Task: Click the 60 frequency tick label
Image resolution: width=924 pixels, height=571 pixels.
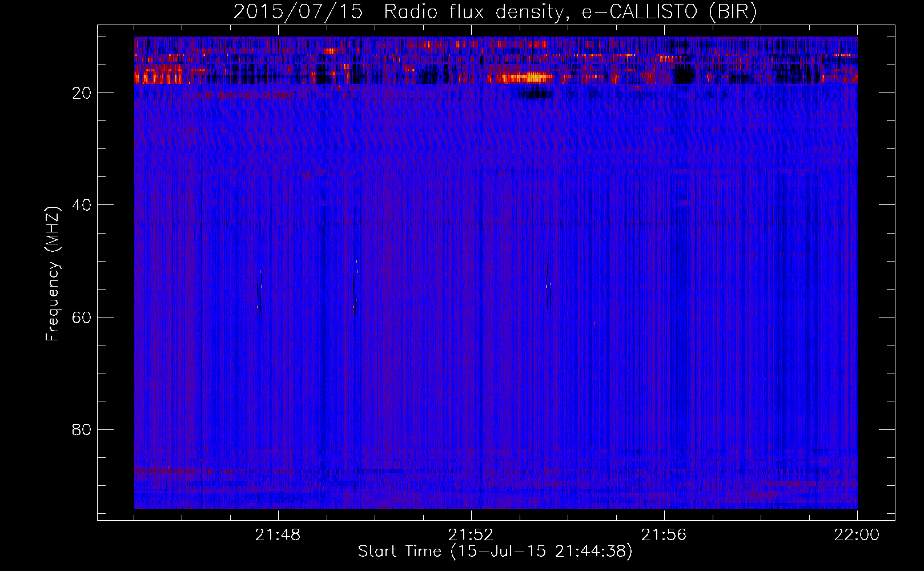Action: pyautogui.click(x=82, y=317)
